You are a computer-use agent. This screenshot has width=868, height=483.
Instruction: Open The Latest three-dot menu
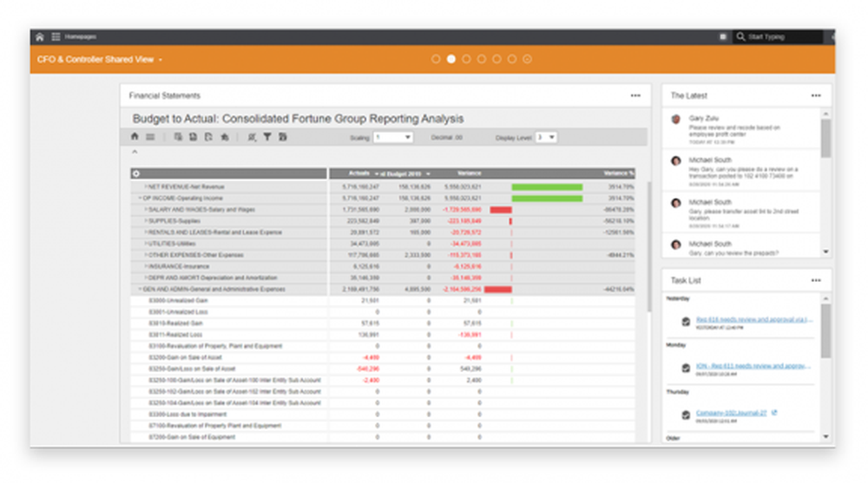click(x=816, y=95)
